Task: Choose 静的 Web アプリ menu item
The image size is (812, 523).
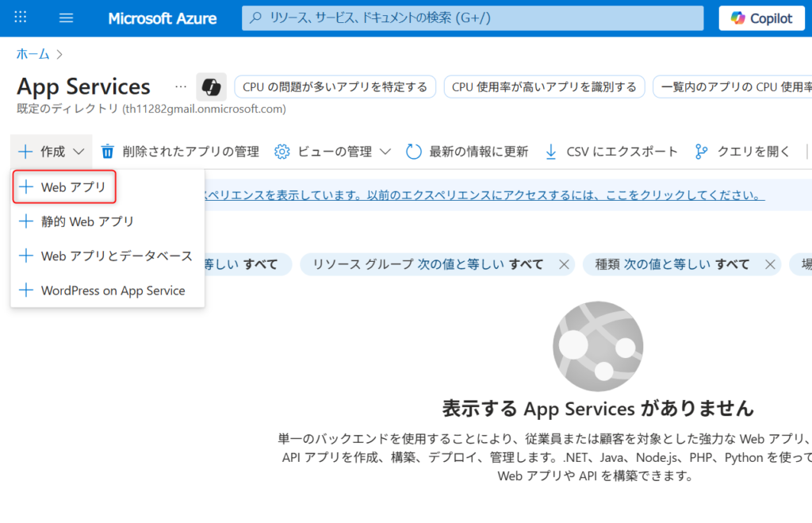Action: [108, 221]
